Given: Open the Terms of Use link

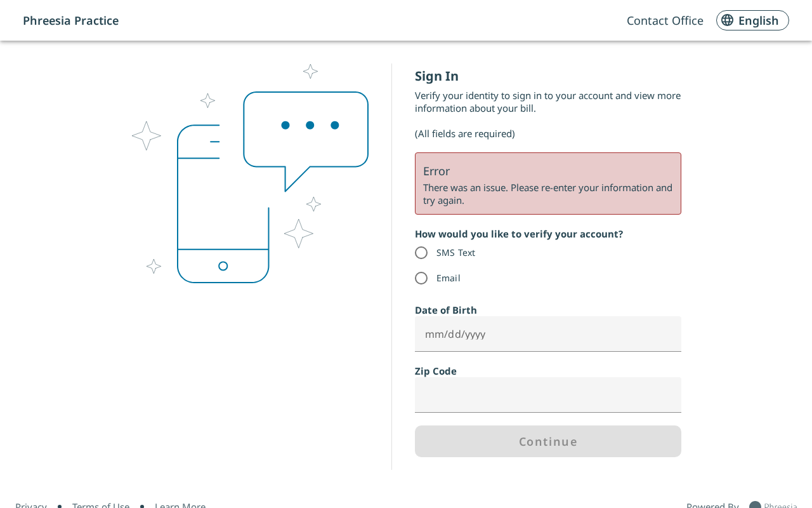Looking at the screenshot, I should tap(101, 505).
